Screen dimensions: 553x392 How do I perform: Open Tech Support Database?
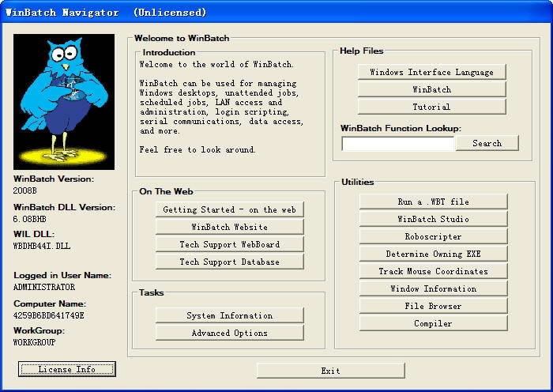[x=230, y=262]
